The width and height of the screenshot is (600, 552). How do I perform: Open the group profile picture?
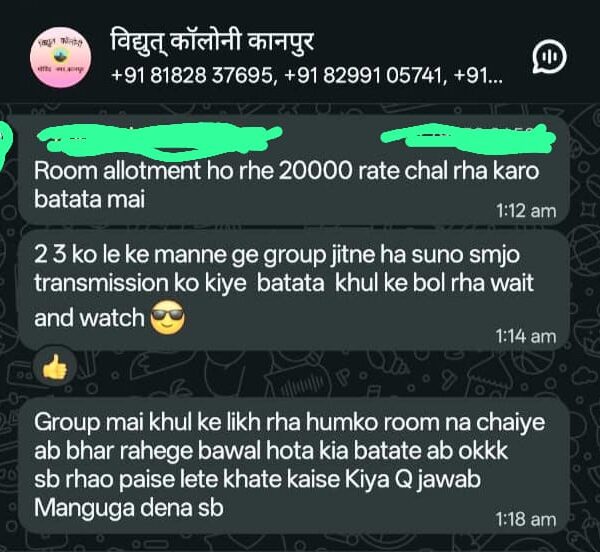(60, 57)
